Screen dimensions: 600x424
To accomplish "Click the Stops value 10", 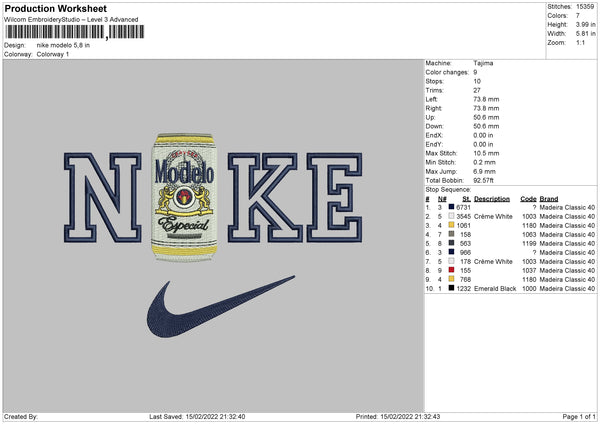I will pos(477,81).
